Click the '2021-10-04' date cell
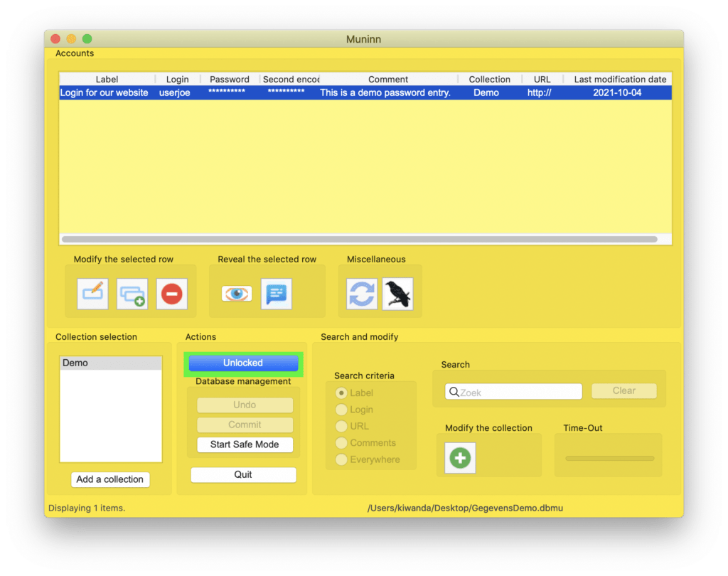This screenshot has width=728, height=576. coord(617,92)
